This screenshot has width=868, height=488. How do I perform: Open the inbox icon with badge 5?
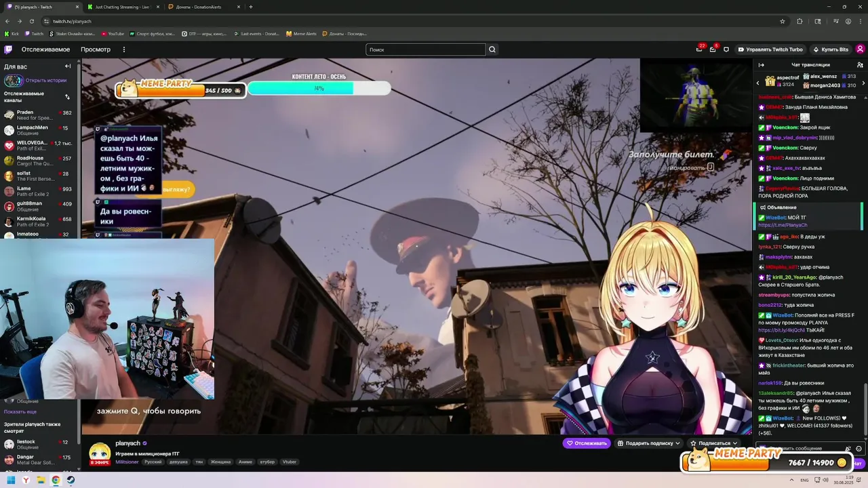point(713,49)
